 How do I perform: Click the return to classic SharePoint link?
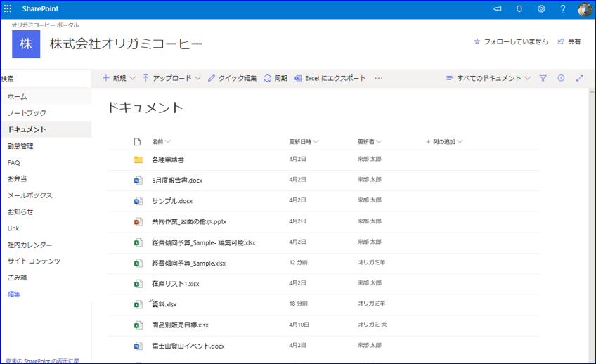click(42, 361)
